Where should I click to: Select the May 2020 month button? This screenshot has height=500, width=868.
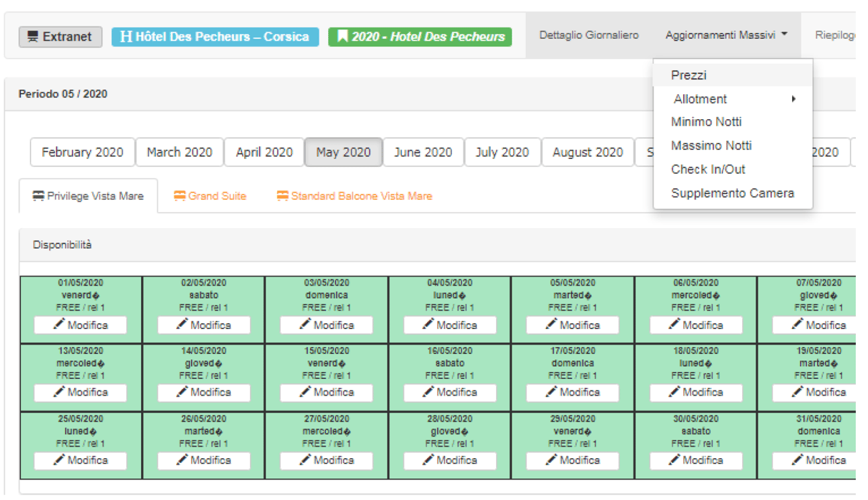(344, 152)
